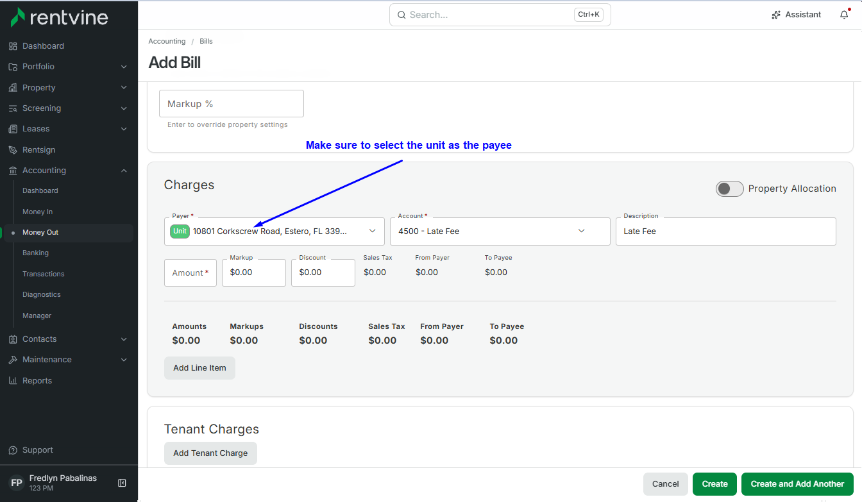The height and width of the screenshot is (504, 862).
Task: Click the Bills breadcrumb link
Action: tap(206, 41)
